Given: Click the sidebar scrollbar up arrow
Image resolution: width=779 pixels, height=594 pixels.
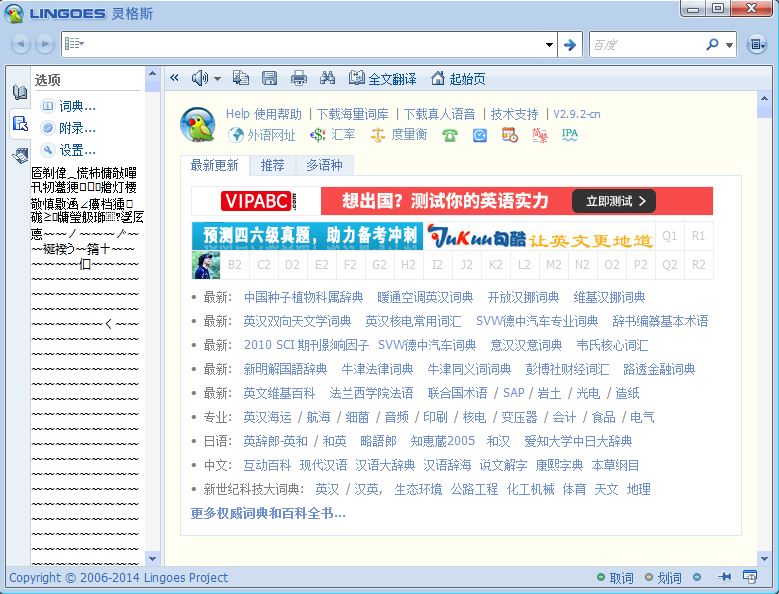Looking at the screenshot, I should 153,74.
